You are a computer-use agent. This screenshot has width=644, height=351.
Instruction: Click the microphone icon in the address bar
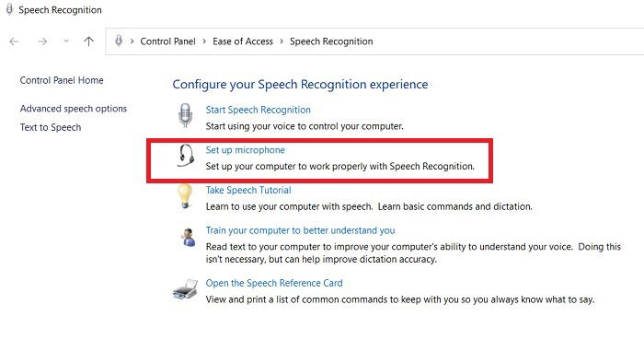click(119, 41)
